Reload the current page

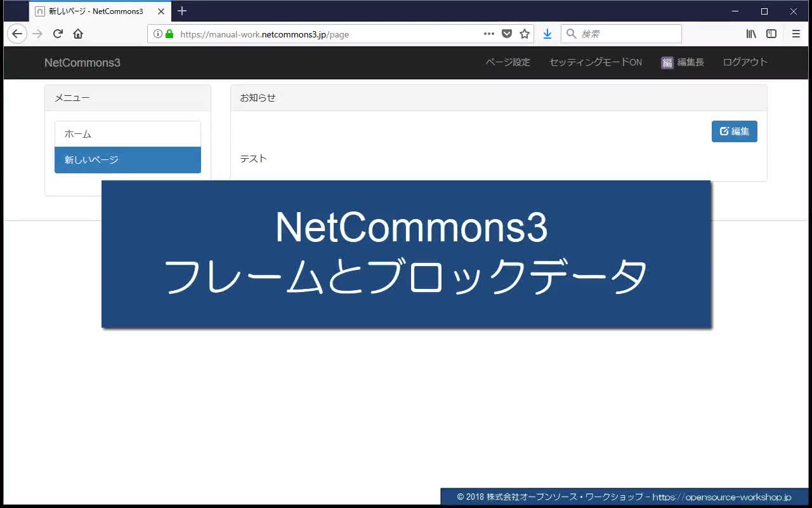click(x=58, y=34)
